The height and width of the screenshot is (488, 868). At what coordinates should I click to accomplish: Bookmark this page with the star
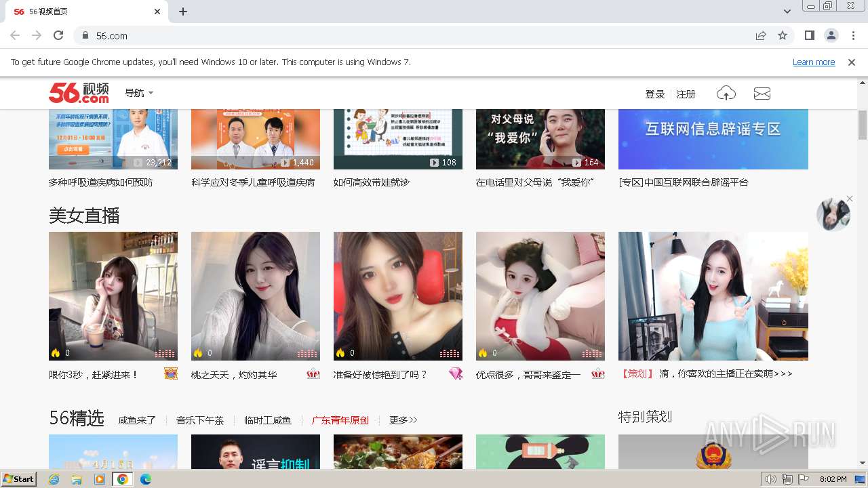coord(783,35)
